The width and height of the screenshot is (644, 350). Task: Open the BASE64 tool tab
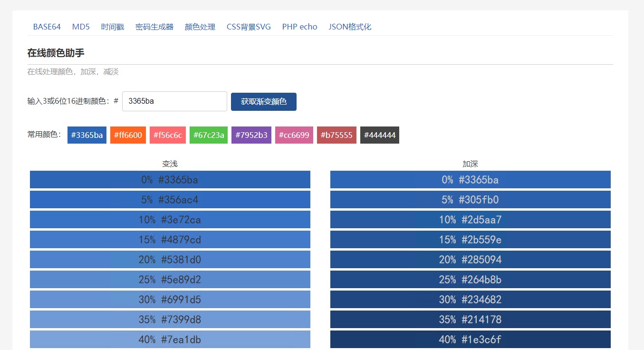47,27
